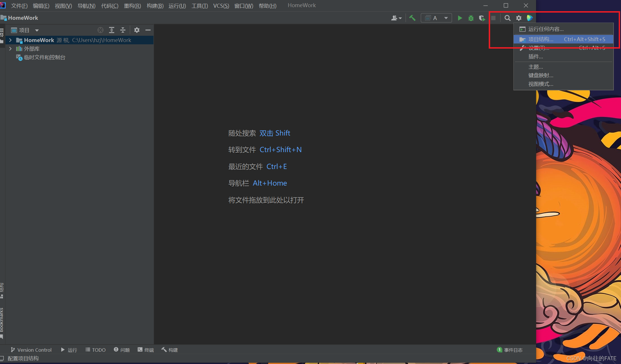Open project panel options gear
The width and height of the screenshot is (621, 364).
pos(137,30)
